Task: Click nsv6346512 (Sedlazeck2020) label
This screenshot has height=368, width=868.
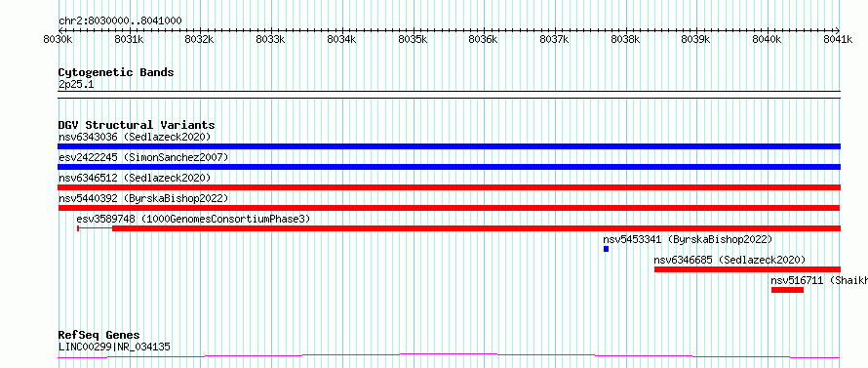Action: tap(135, 178)
